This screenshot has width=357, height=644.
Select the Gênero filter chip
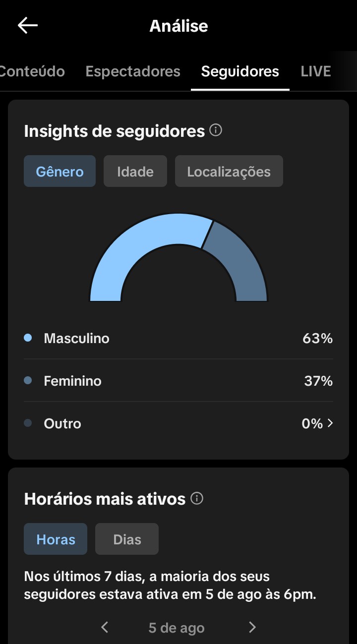tap(59, 172)
